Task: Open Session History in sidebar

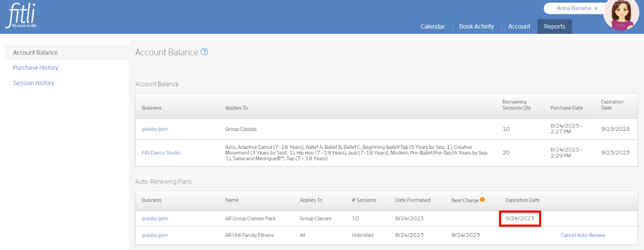Action: click(x=34, y=83)
